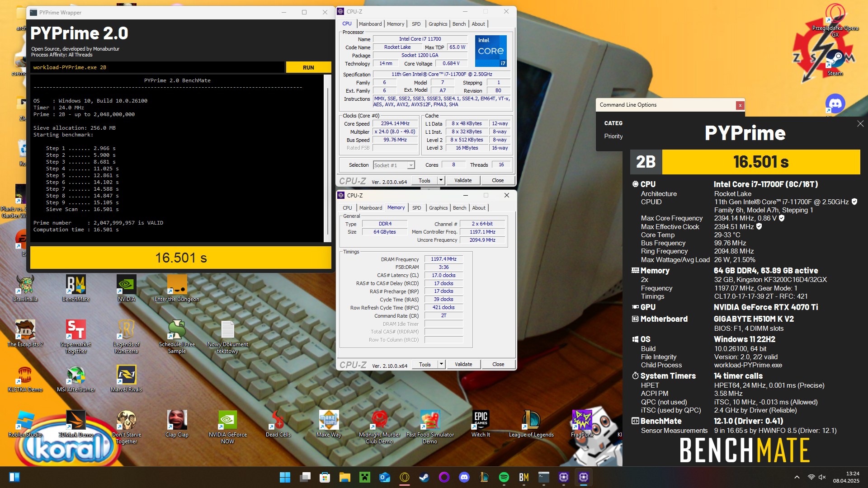The image size is (868, 488).
Task: Open Clap Clap desktop icon
Action: (x=177, y=424)
